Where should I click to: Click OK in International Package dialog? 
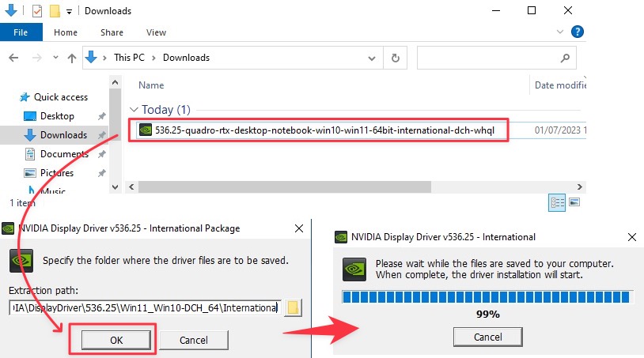pyautogui.click(x=116, y=340)
